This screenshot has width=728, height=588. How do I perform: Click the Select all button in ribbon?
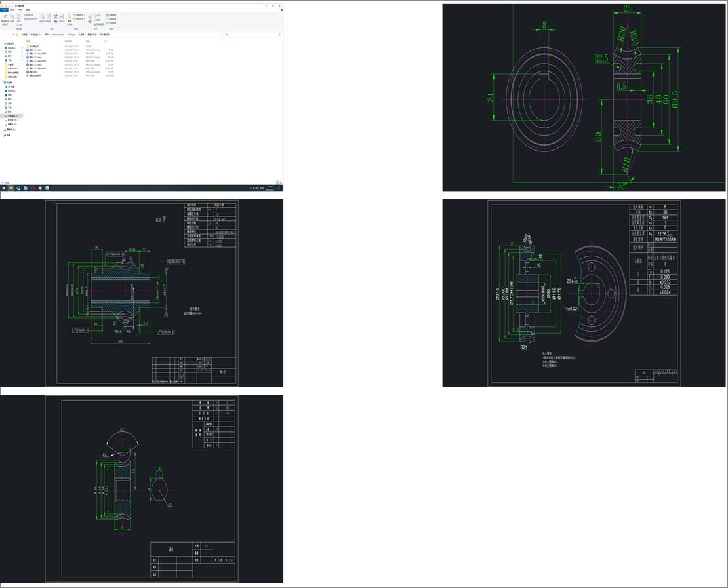[x=112, y=15]
